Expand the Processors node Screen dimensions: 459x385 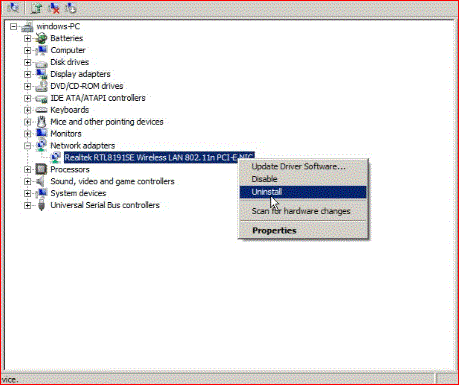pyautogui.click(x=28, y=169)
